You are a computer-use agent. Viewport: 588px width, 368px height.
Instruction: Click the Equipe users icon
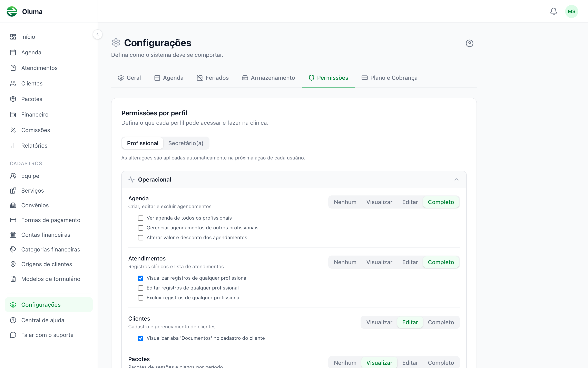(13, 176)
